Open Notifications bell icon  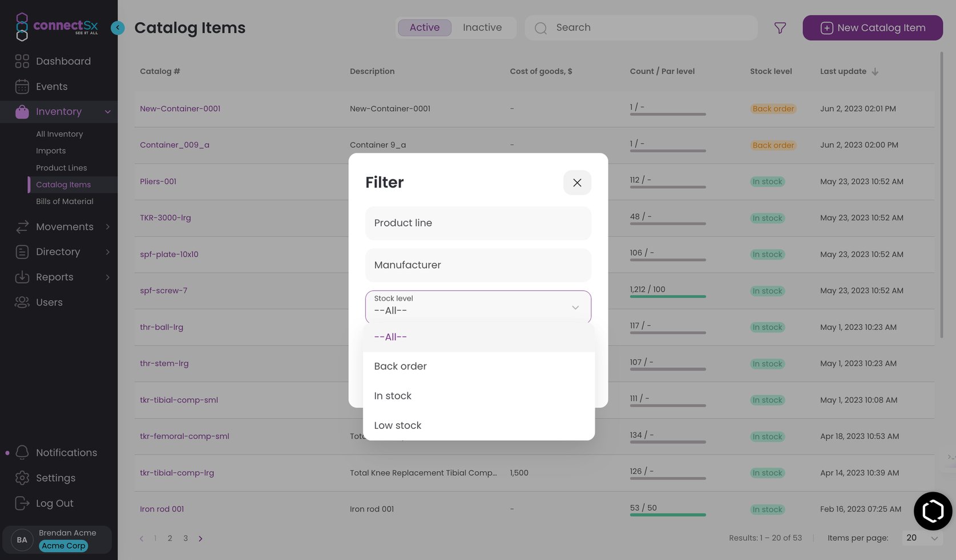coord(22,452)
